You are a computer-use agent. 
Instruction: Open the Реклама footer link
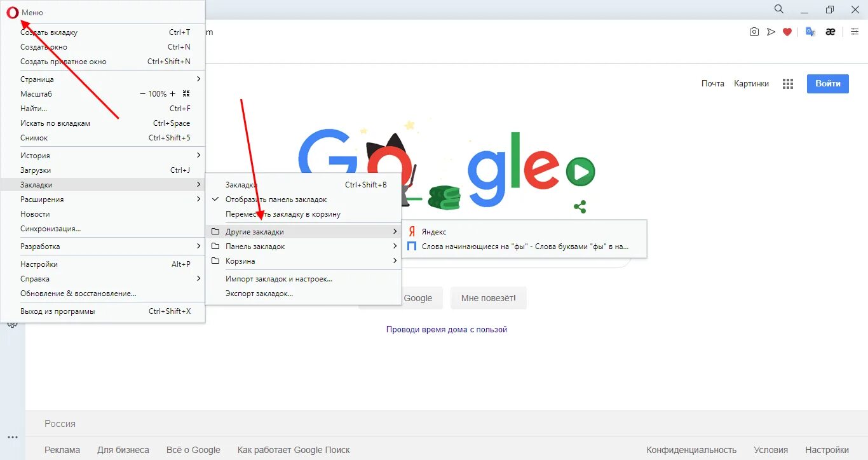(62, 450)
